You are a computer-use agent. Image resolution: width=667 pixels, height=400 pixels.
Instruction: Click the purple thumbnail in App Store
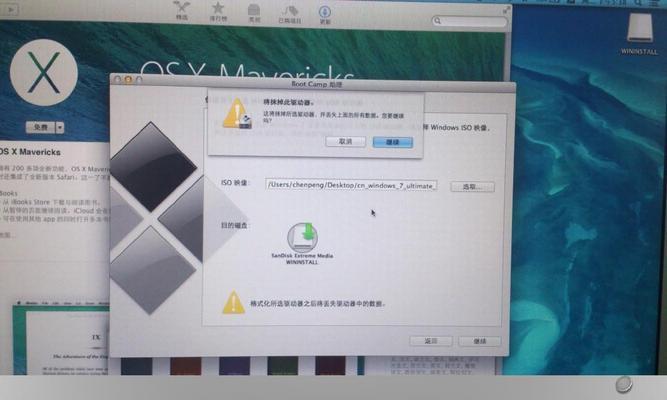234,366
